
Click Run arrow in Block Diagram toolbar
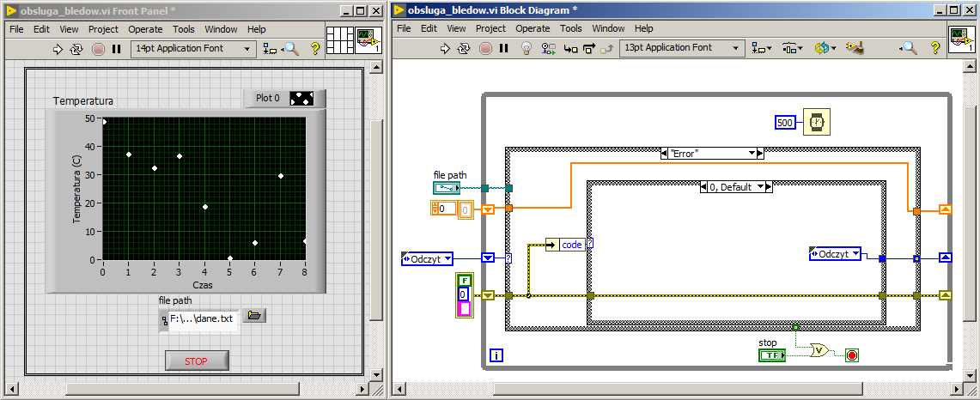[x=445, y=49]
